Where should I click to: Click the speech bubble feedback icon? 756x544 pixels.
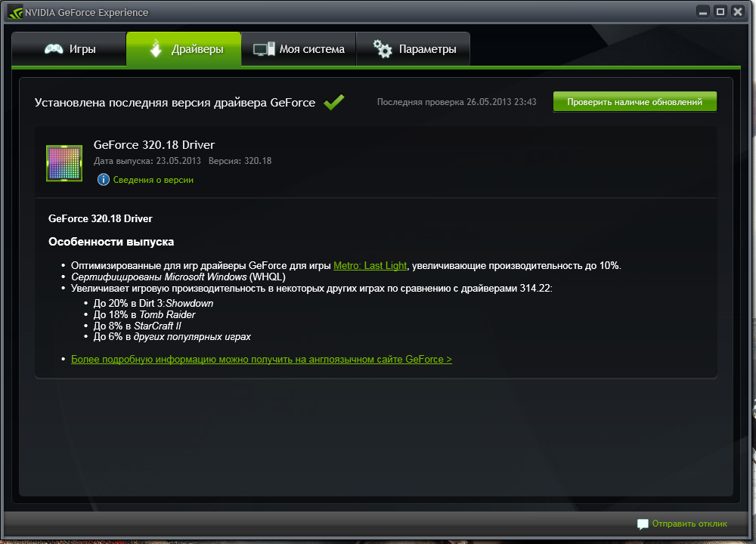pos(642,524)
